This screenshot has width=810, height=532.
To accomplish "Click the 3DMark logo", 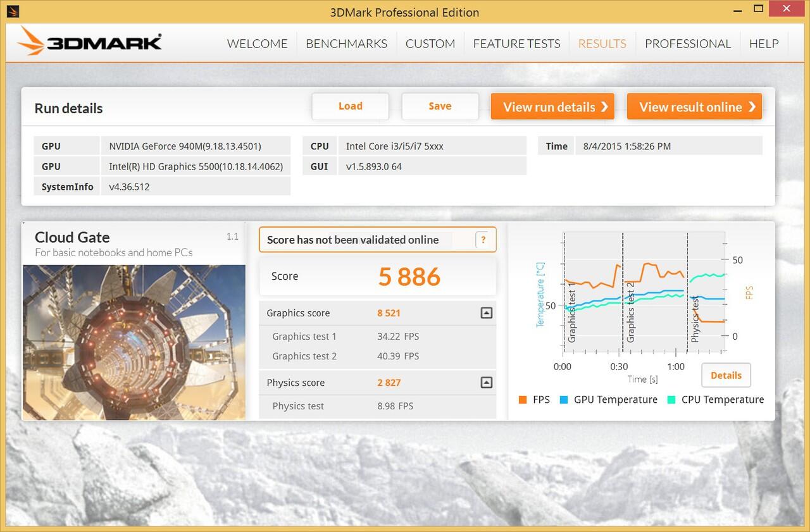I will point(89,42).
